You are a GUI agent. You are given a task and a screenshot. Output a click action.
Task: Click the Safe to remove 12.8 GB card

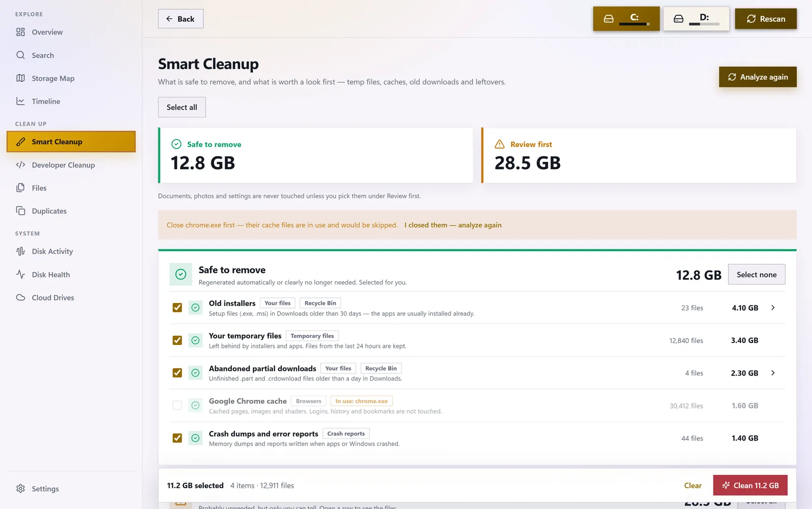[315, 155]
